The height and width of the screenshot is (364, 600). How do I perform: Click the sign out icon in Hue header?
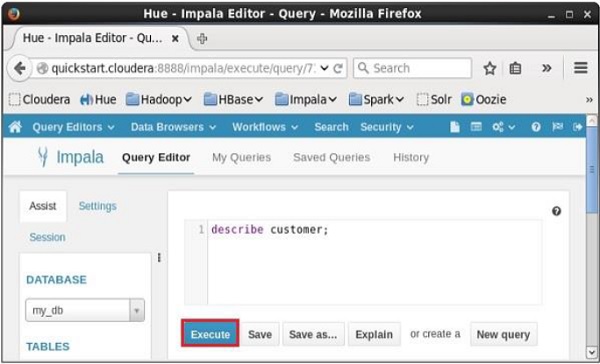point(577,127)
